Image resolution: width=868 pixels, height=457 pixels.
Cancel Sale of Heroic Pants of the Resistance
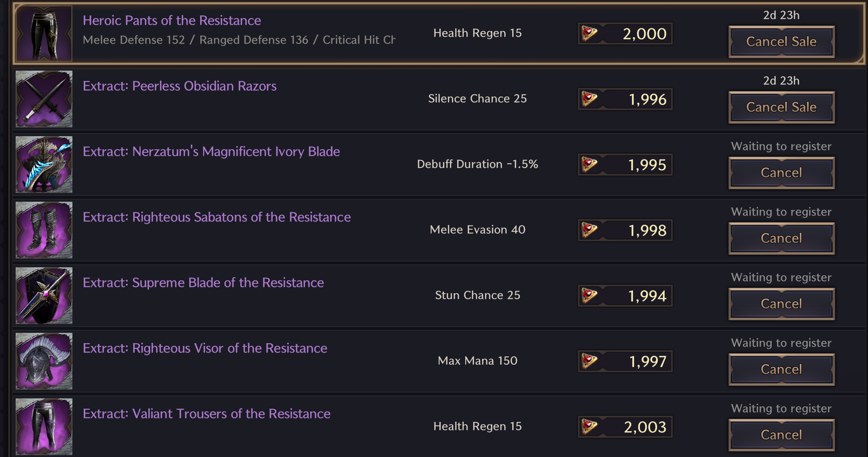click(781, 42)
